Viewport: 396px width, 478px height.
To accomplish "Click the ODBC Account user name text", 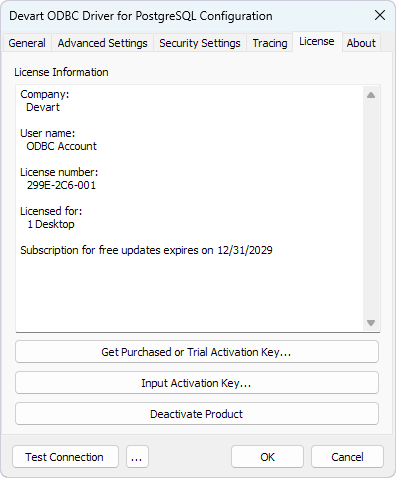I will click(61, 146).
